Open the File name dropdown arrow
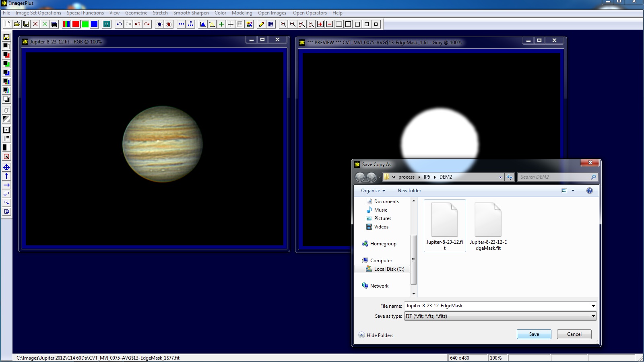Screen dimensions: 644x362 click(x=593, y=306)
